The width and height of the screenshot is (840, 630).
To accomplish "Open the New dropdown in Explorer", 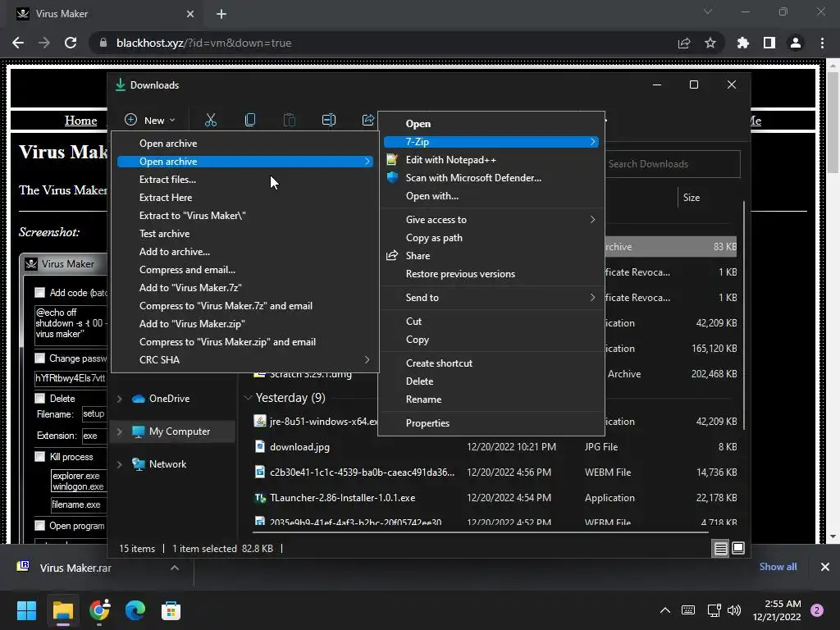I will 150,120.
